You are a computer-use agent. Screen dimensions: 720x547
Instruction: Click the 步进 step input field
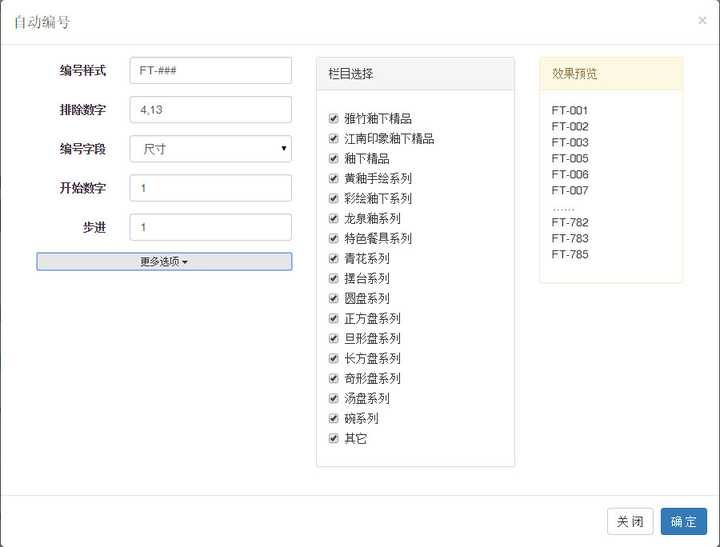click(x=211, y=227)
